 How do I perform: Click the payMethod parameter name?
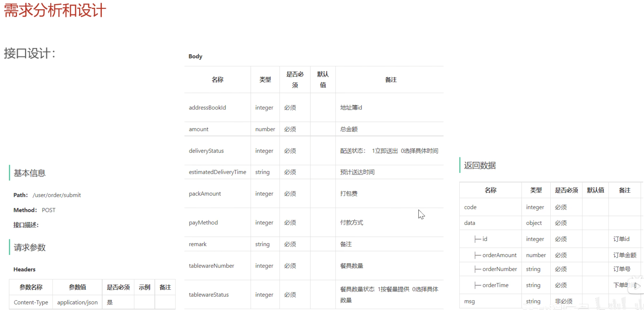point(203,223)
